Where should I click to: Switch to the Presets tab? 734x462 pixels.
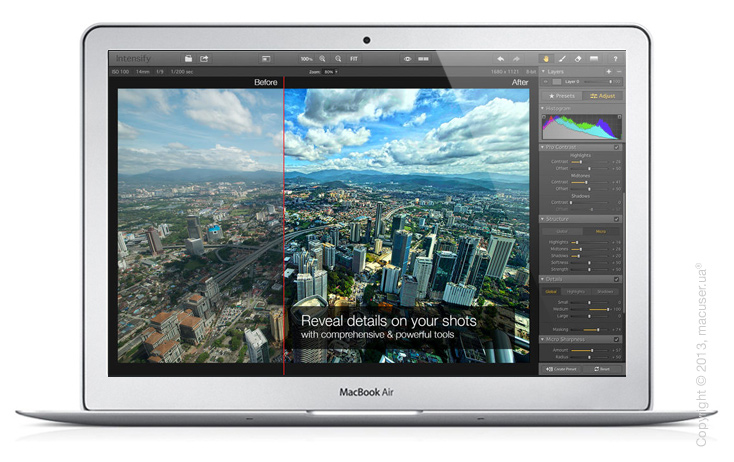561,96
